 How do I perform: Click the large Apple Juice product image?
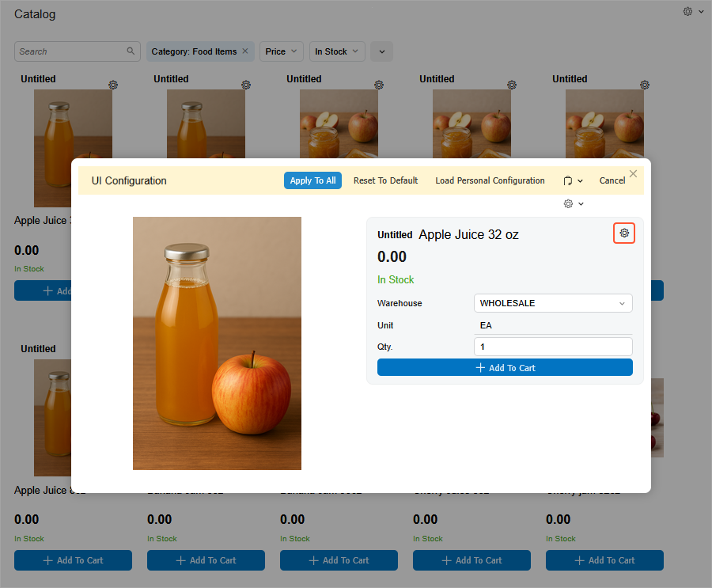(x=217, y=343)
